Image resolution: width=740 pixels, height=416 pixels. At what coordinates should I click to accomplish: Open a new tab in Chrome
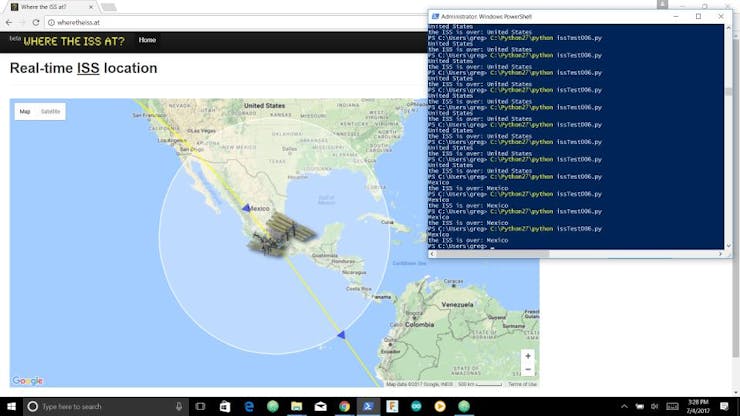tap(109, 7)
